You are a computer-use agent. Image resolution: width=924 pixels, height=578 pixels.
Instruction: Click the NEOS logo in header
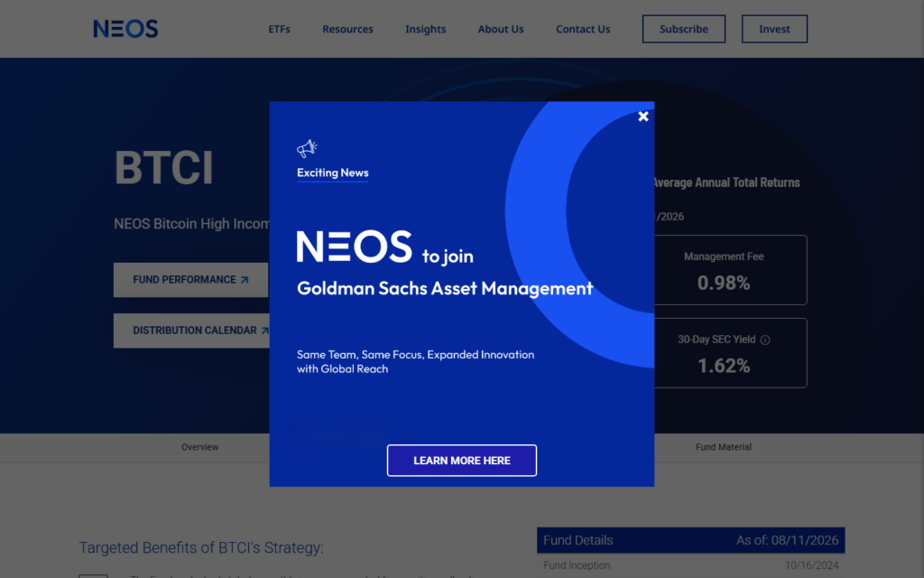(x=125, y=29)
